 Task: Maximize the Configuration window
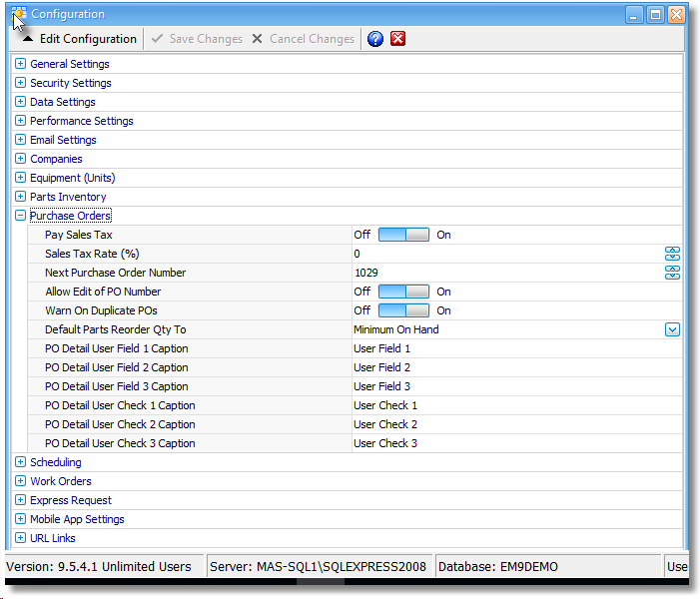pos(655,14)
